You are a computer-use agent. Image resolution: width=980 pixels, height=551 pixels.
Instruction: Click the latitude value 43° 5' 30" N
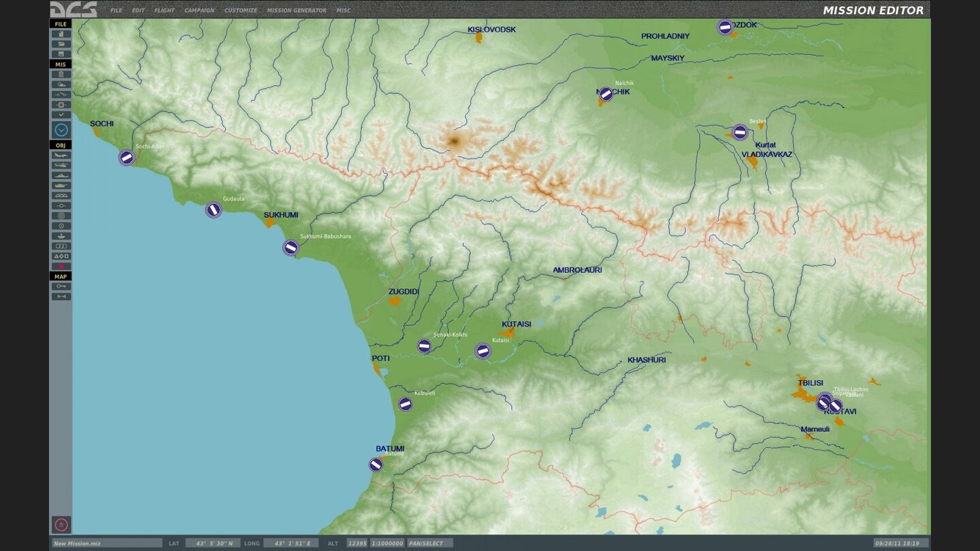point(213,543)
